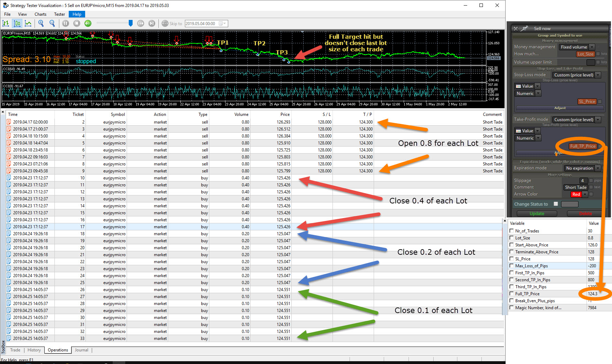The height and width of the screenshot is (364, 612).
Task: Open the Expiration mode dropdown
Action: tap(598, 168)
